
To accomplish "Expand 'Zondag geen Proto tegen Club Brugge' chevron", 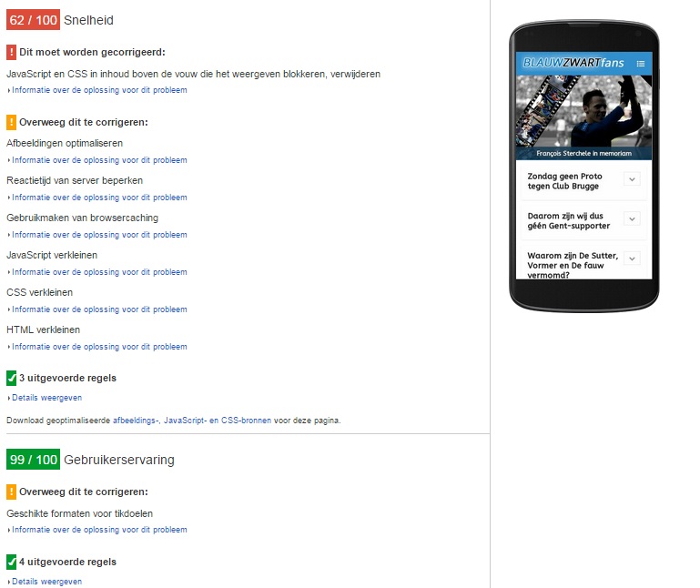I will click(x=632, y=179).
